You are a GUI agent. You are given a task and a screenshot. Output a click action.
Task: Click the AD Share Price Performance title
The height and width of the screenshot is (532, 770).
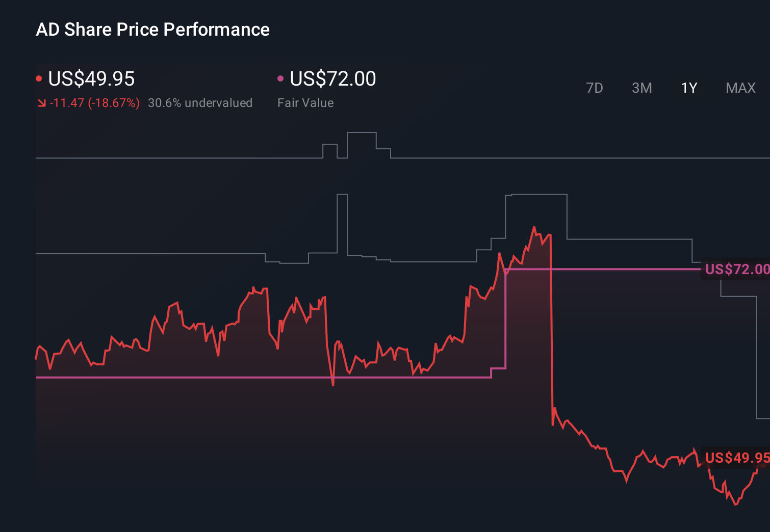click(153, 30)
